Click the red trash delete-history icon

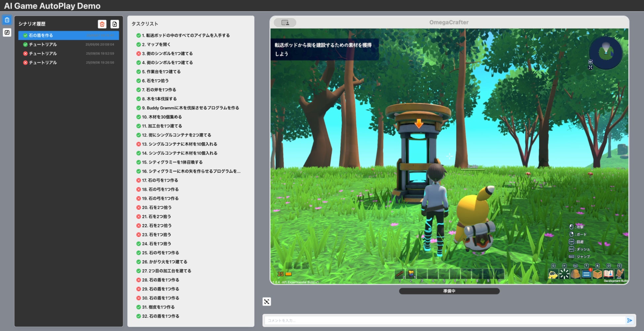pyautogui.click(x=102, y=24)
